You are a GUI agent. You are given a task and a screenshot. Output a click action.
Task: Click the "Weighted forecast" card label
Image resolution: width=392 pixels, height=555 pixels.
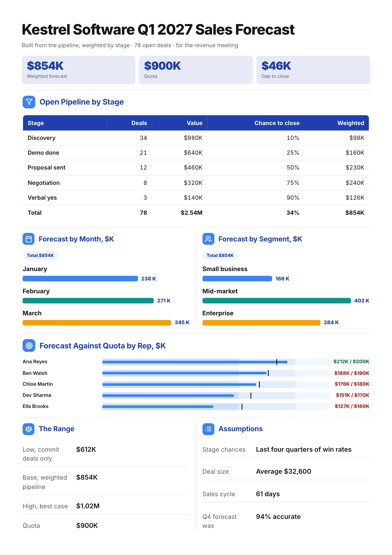tap(47, 76)
